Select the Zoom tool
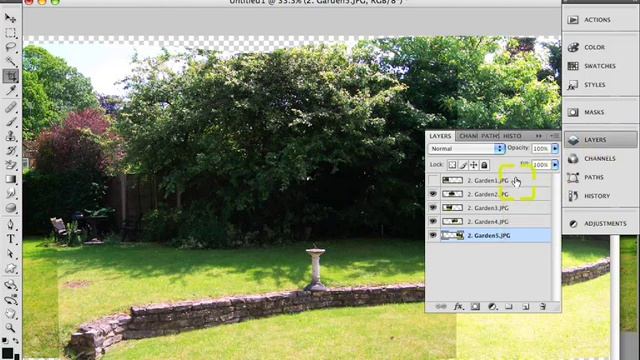 (x=11, y=328)
